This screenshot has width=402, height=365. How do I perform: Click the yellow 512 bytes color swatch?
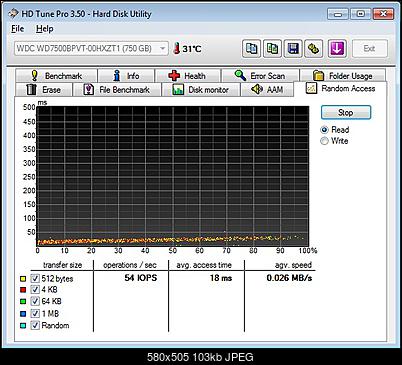tap(23, 279)
